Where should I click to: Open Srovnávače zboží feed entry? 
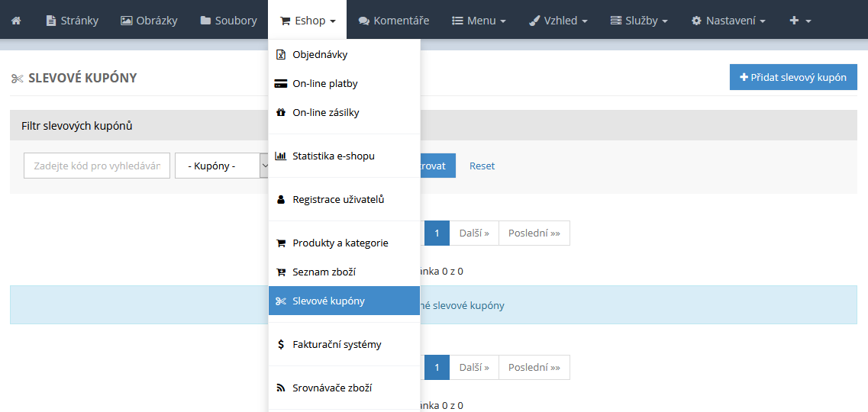(x=332, y=388)
